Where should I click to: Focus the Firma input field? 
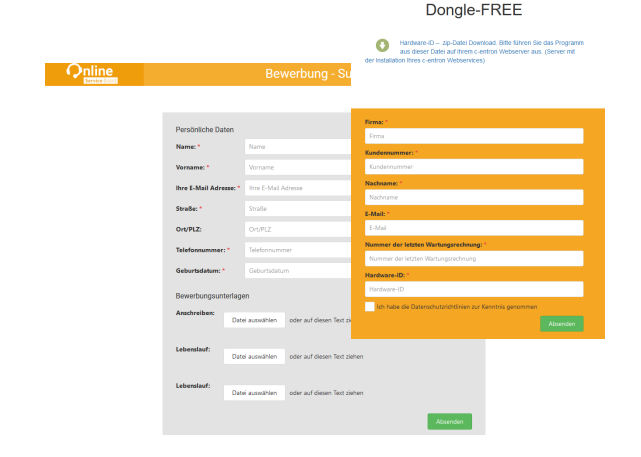(x=474, y=136)
